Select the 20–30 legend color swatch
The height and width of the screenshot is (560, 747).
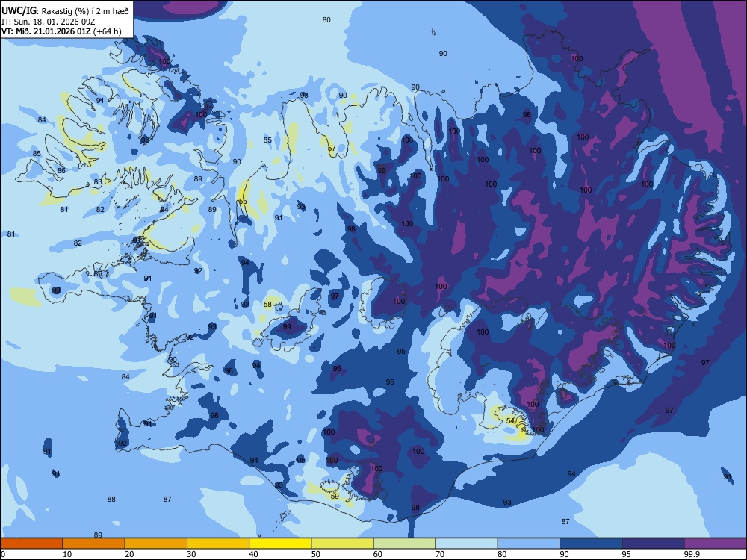click(x=156, y=544)
